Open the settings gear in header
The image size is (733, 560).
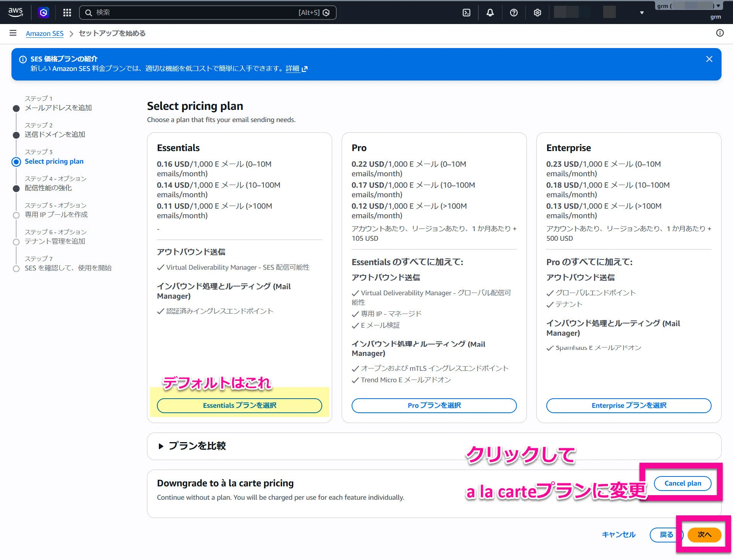(x=538, y=13)
